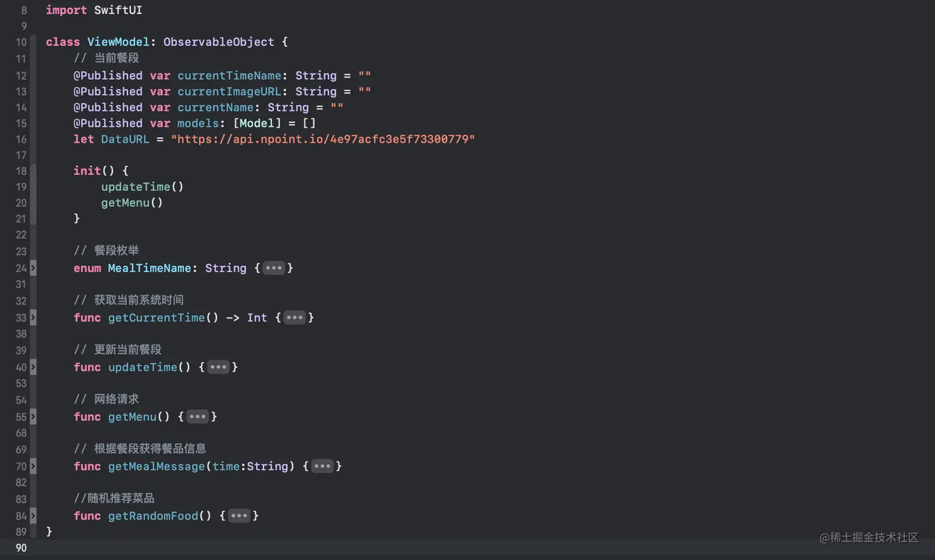
Task: Click the ellipsis placeholder in getRandomFood
Action: tap(239, 515)
